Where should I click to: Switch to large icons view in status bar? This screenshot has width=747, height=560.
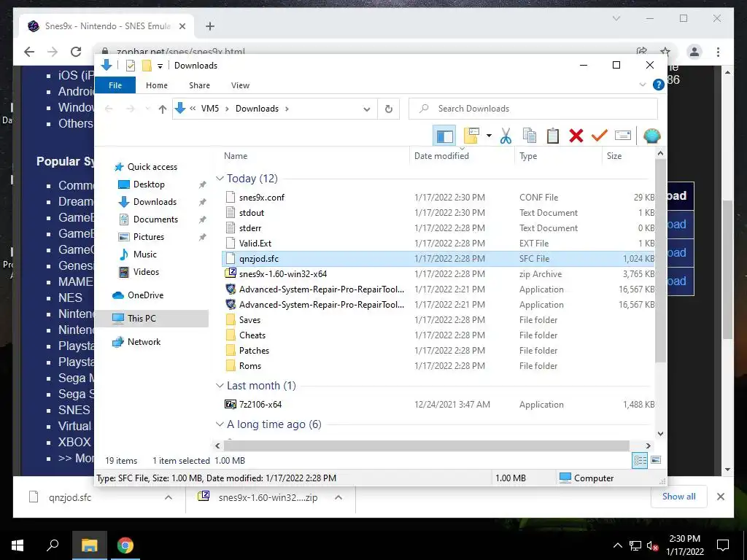point(656,460)
